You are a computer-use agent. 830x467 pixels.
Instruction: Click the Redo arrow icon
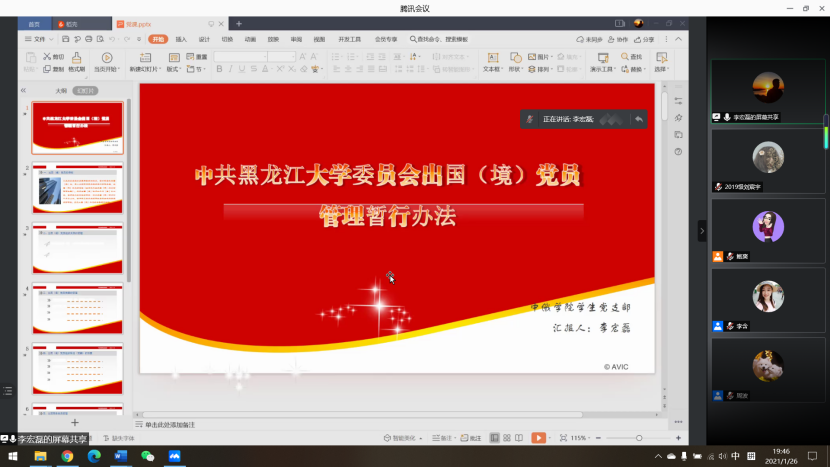point(127,39)
